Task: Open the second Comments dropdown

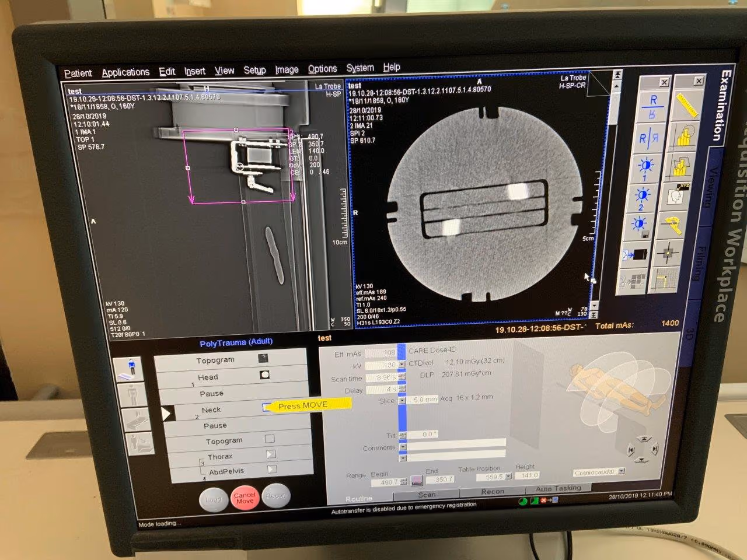Action: click(x=402, y=458)
